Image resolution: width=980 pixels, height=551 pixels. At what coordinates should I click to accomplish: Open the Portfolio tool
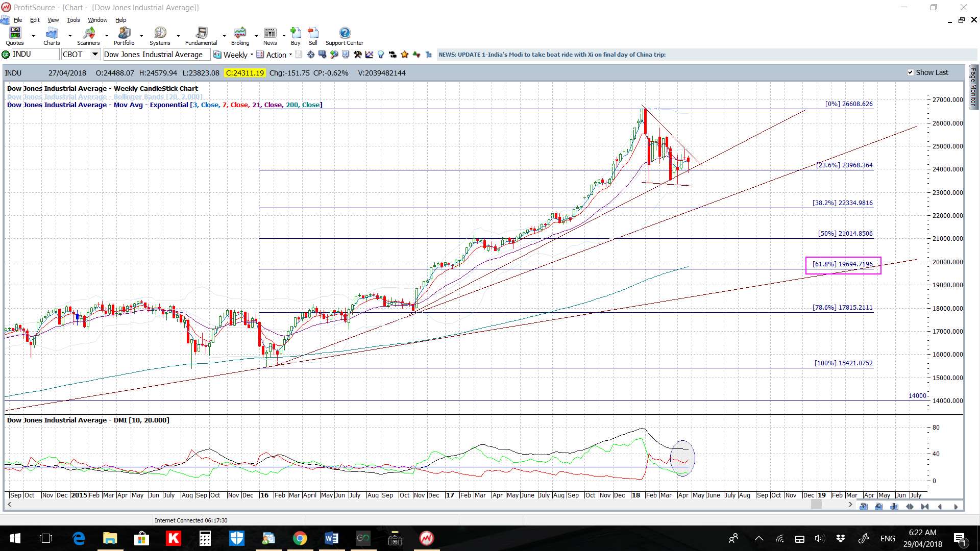[x=124, y=36]
